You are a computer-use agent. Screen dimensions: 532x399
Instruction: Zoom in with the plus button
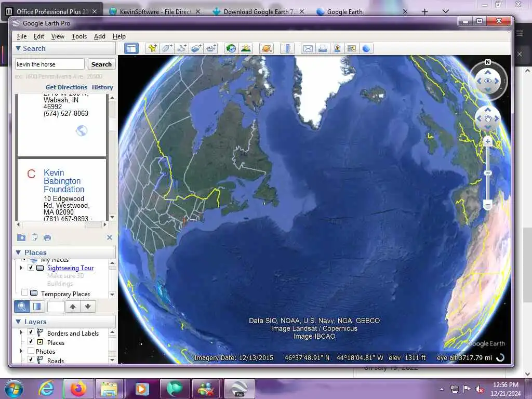coord(487,141)
